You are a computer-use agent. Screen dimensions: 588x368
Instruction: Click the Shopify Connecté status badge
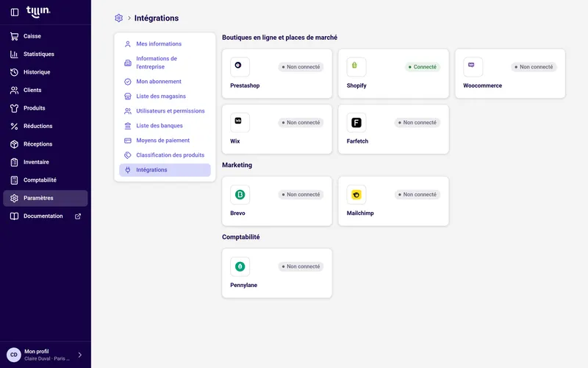[x=422, y=67]
